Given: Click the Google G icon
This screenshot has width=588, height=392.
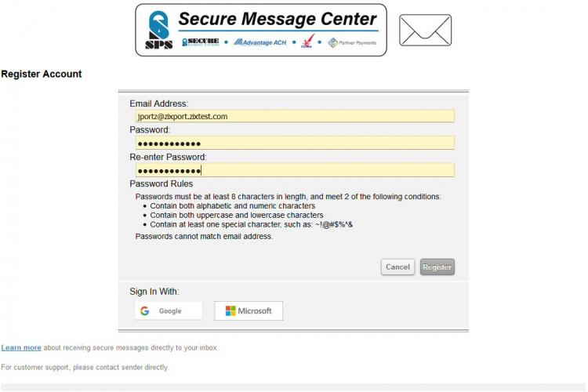Looking at the screenshot, I should click(x=145, y=311).
